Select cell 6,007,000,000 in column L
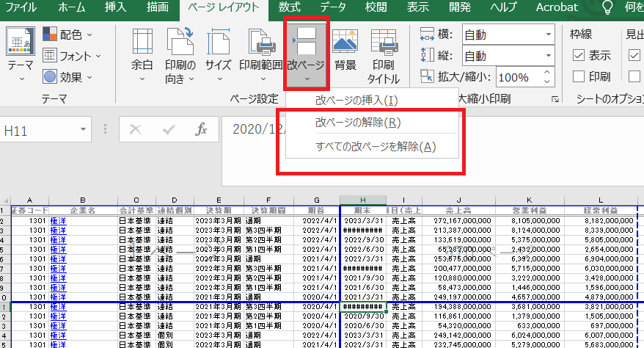Viewport: 644px width, 348px height. [x=601, y=336]
